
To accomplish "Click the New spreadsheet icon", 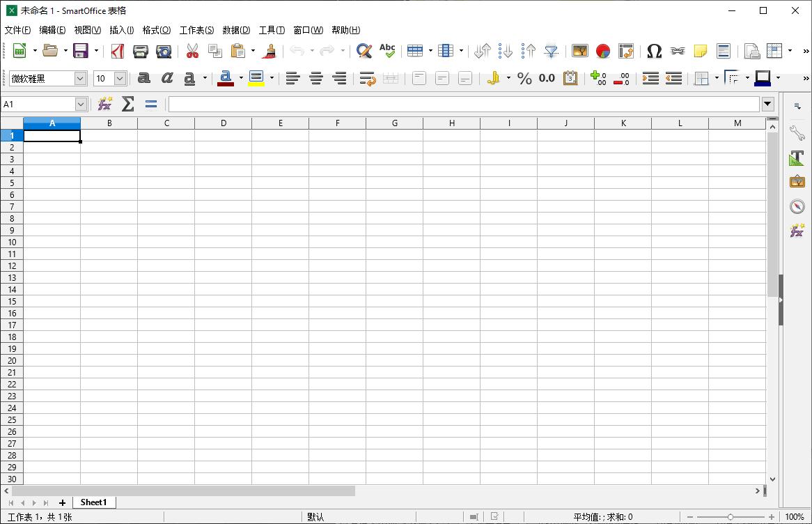I will (x=19, y=51).
